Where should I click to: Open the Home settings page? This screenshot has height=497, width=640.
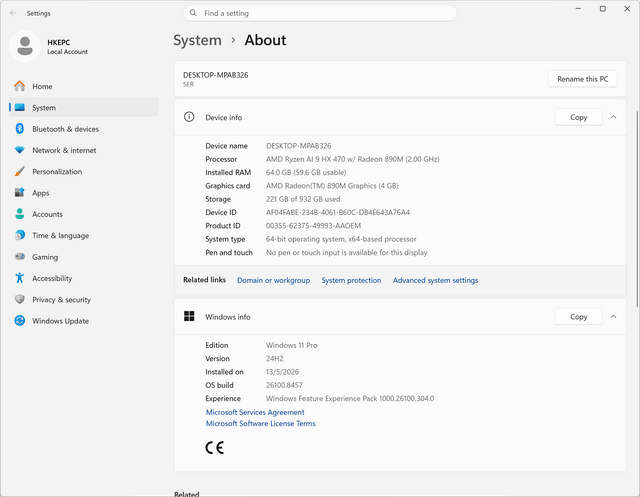point(84,86)
